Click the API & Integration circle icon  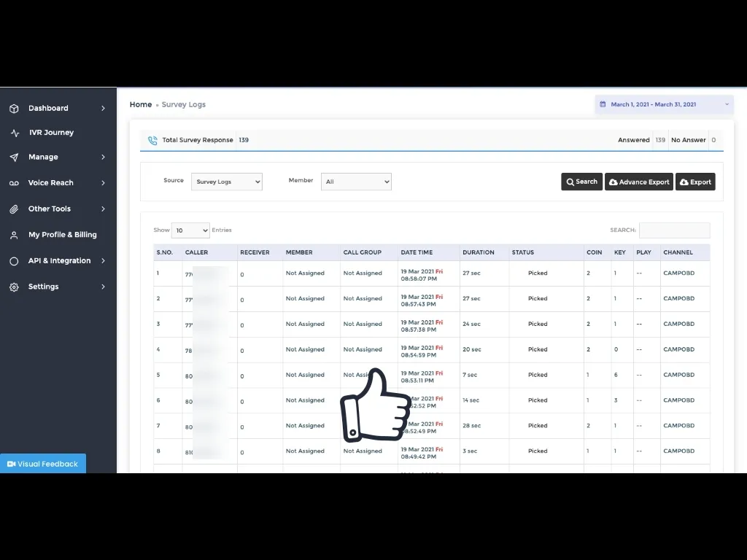pos(14,261)
